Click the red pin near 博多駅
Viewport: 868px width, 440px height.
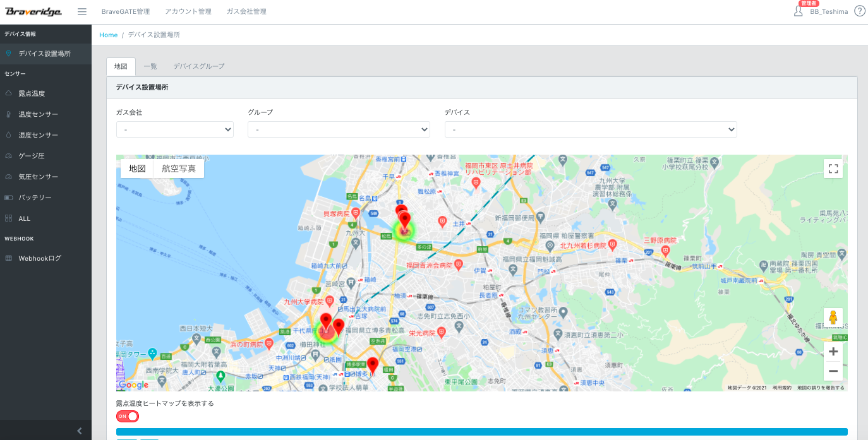[x=373, y=365]
